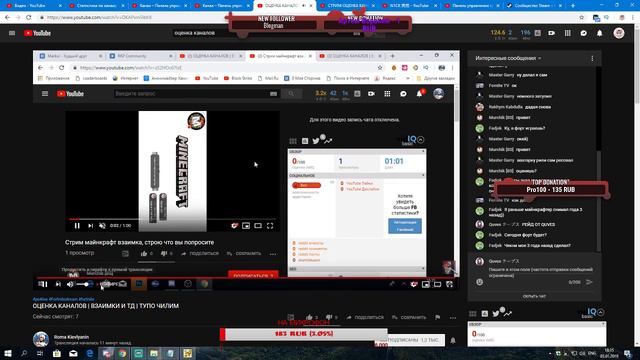Share the stream via поделиться below the main title
The height and width of the screenshot is (360, 640).
(x=365, y=317)
